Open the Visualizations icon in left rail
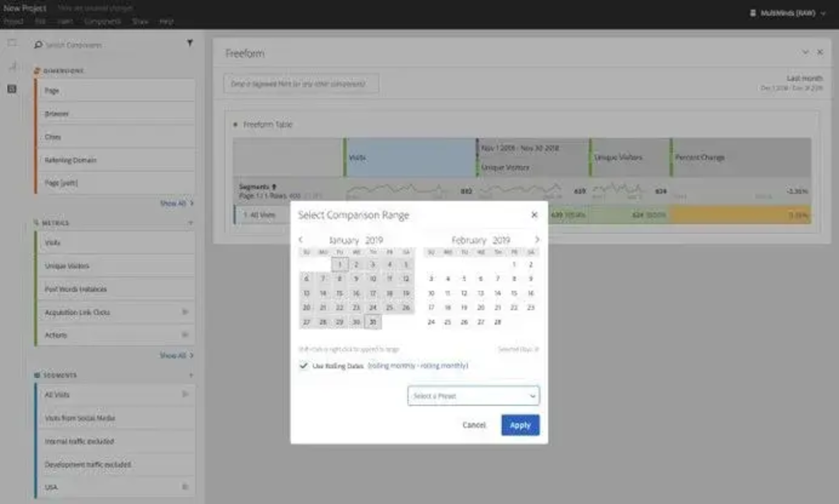The width and height of the screenshot is (839, 504). click(x=12, y=66)
